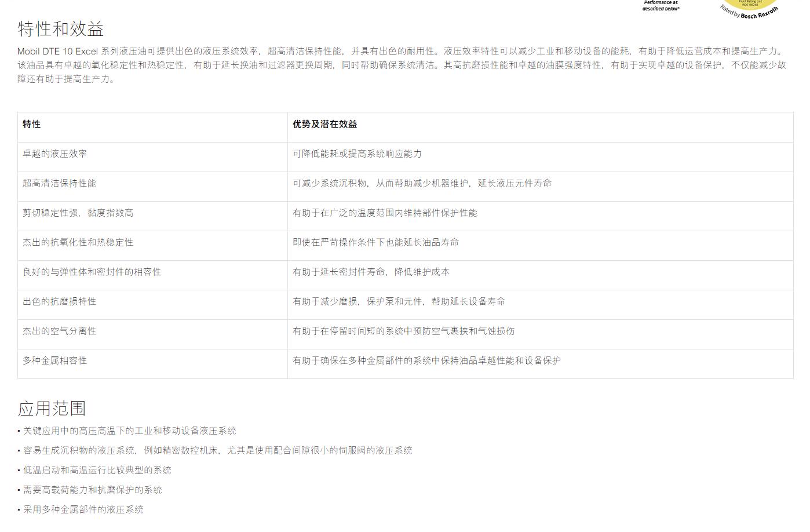Click the 杰出的空气分离性 table cell
Viewport: 810px width, 532px height.
click(x=152, y=334)
